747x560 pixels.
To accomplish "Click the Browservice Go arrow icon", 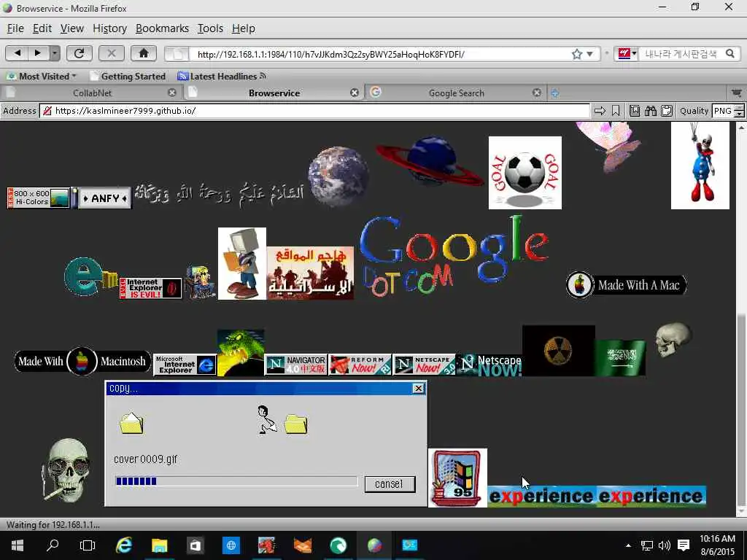I will click(x=600, y=111).
